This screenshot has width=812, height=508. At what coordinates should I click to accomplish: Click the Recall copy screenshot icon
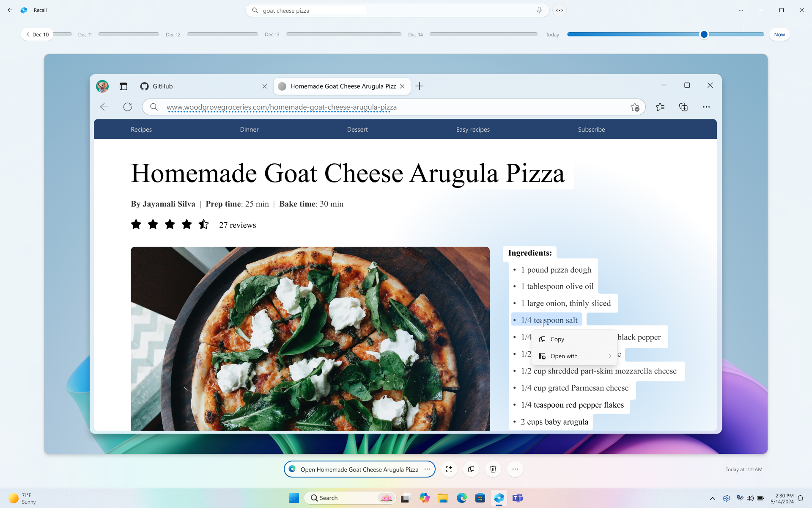pyautogui.click(x=471, y=469)
